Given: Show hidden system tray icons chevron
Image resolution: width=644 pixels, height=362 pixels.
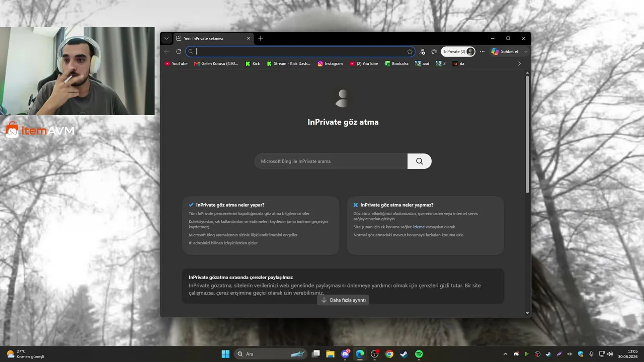Looking at the screenshot, I should [505, 354].
